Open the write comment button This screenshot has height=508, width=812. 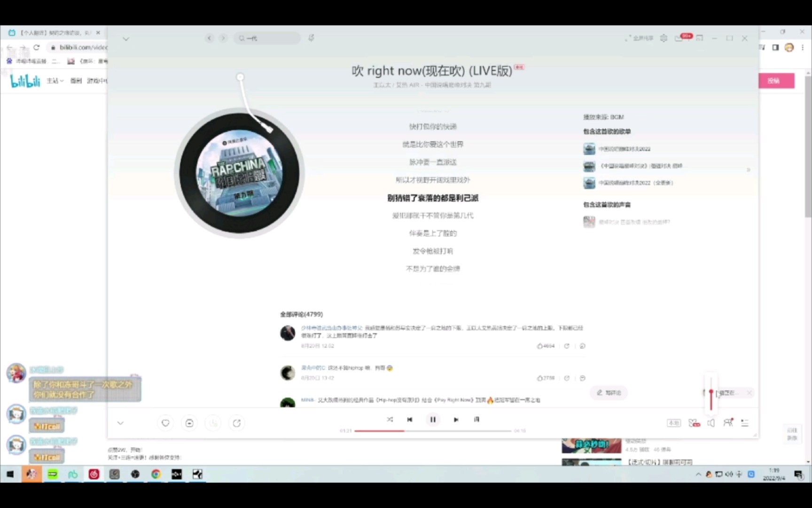tap(609, 393)
